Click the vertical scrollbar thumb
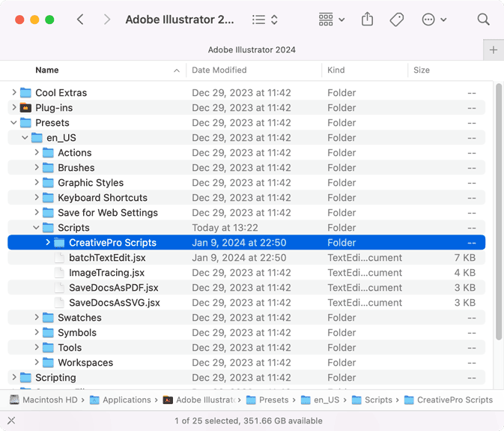Screen dimensions: 504x431 point(499,211)
